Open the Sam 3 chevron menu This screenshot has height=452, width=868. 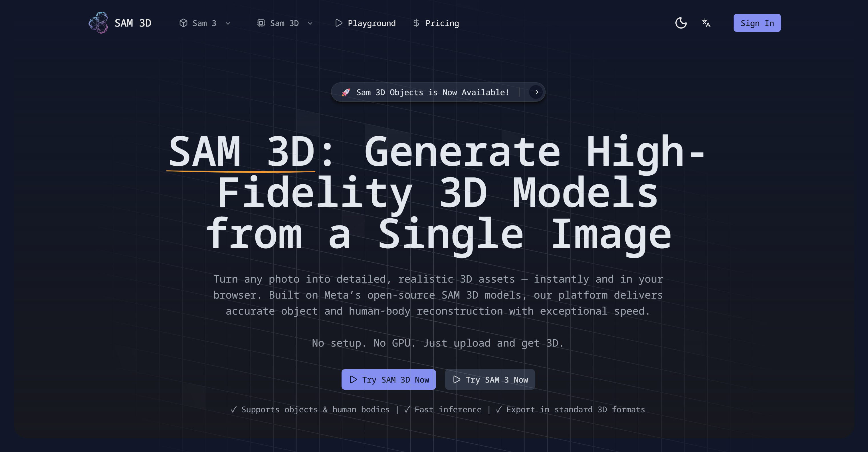228,24
